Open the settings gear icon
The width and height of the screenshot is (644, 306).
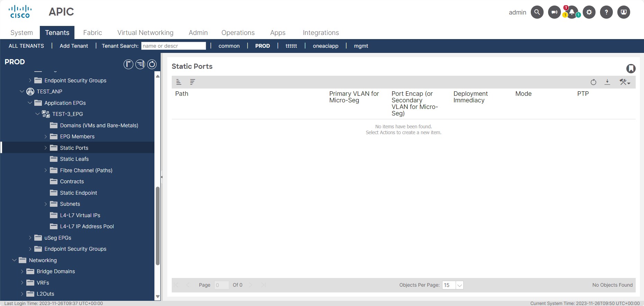(589, 12)
